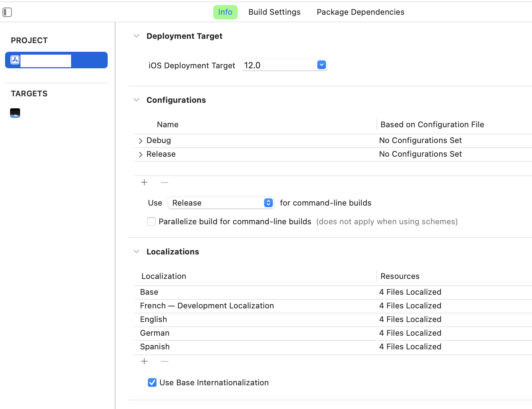Select the Info tab
Screen dimensions: 532x409
click(225, 12)
